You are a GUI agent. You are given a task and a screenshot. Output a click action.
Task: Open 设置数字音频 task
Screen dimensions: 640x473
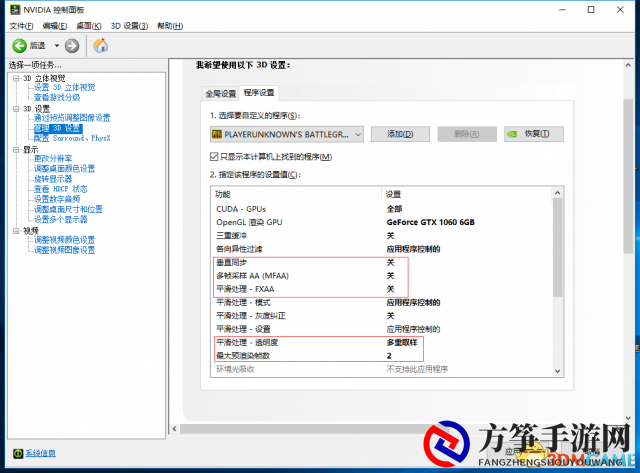point(57,199)
